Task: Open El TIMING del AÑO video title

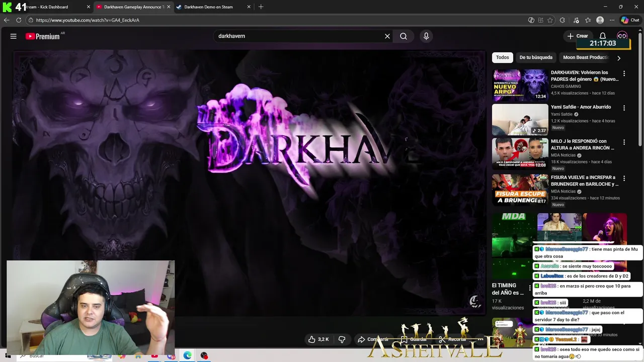Action: [508, 289]
